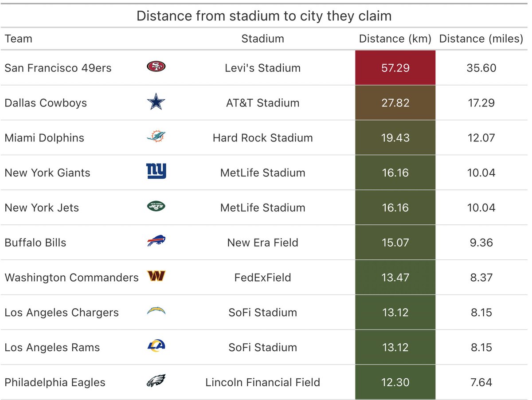Click 'SoFi Stadium' in the Rams row

tap(262, 347)
